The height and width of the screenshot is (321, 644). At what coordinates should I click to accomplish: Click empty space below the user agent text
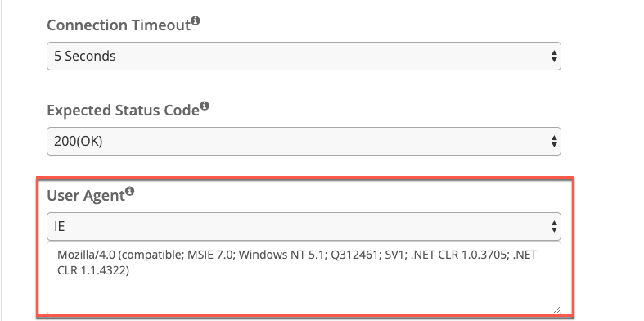pos(304,296)
